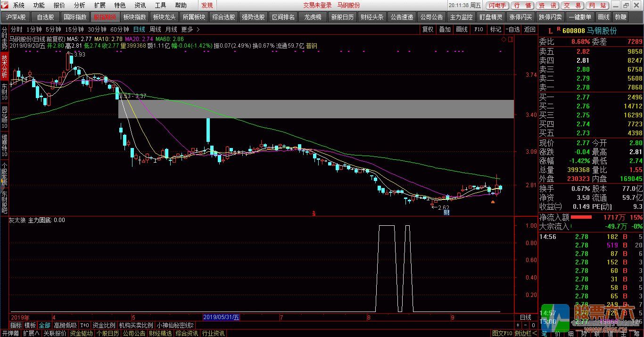644x337 pixels.
Task: Open the 功能 menu
Action: [x=39, y=5]
